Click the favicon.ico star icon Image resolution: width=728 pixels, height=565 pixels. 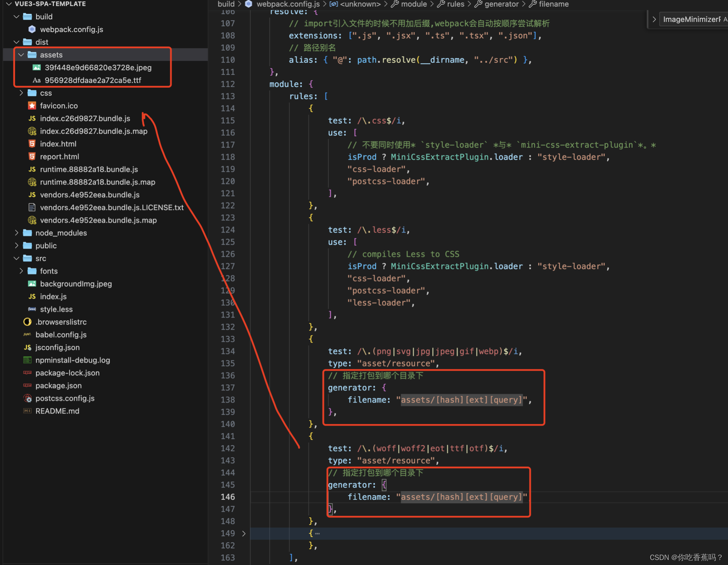(32, 105)
